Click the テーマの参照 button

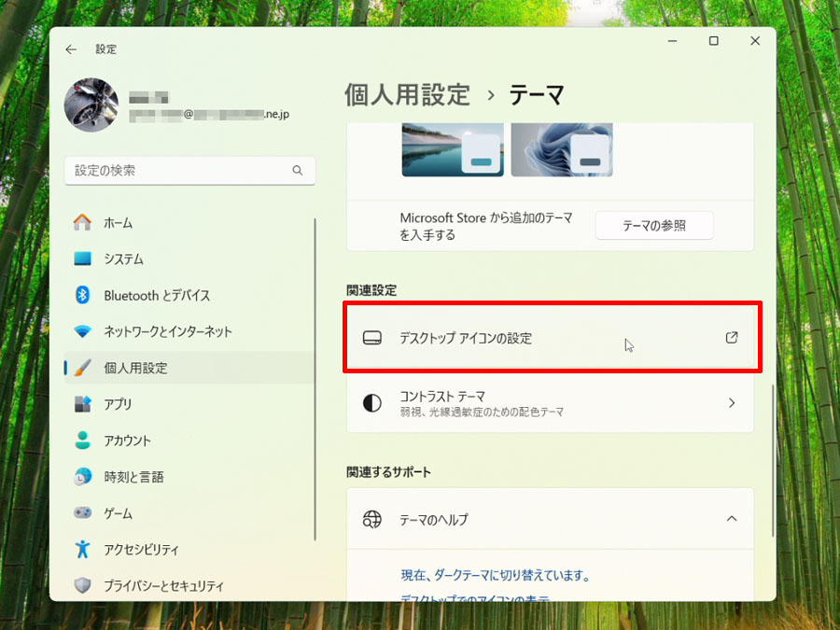click(654, 226)
